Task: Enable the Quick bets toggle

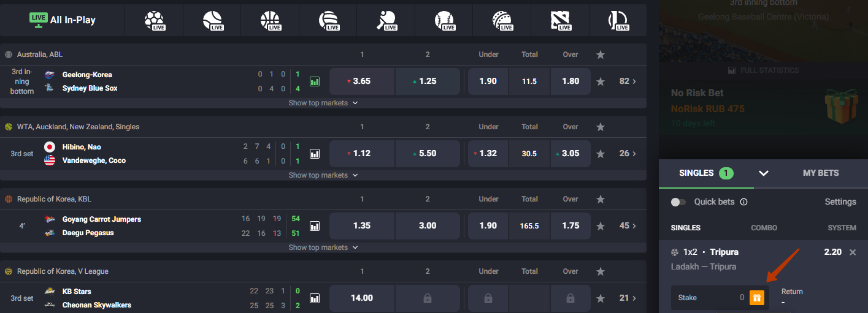Action: pyautogui.click(x=678, y=202)
